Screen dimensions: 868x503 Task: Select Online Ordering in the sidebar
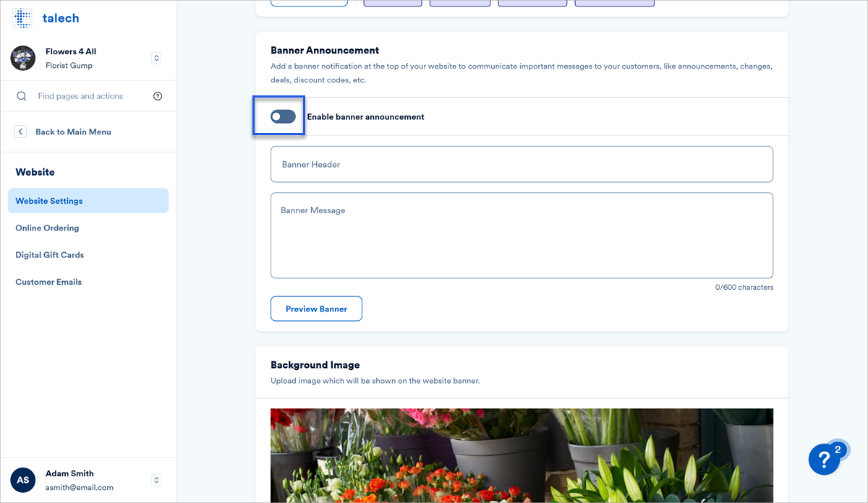click(x=47, y=228)
